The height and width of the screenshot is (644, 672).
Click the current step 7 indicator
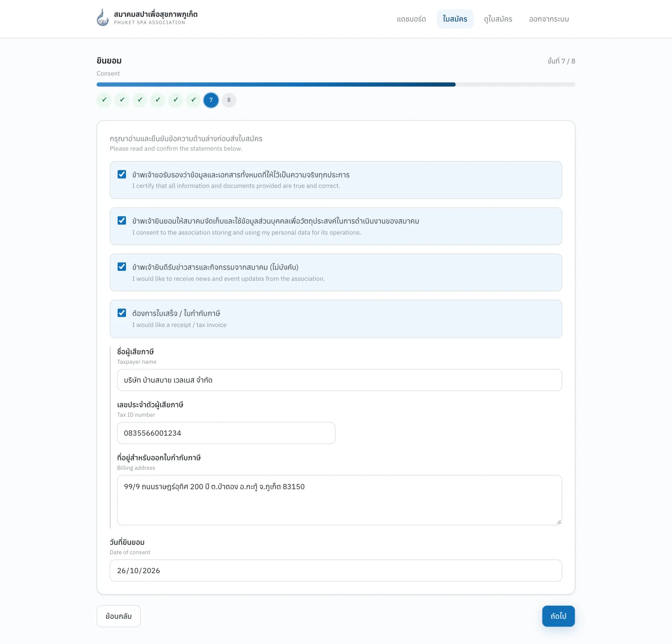coord(211,100)
